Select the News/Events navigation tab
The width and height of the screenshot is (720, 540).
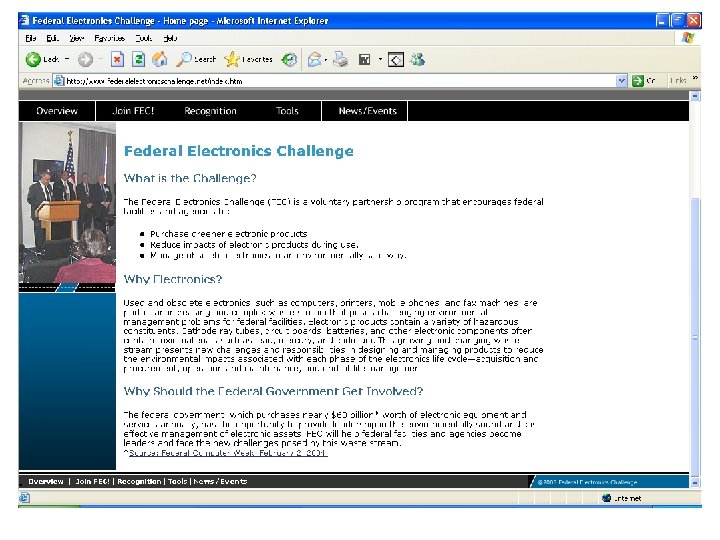[367, 111]
